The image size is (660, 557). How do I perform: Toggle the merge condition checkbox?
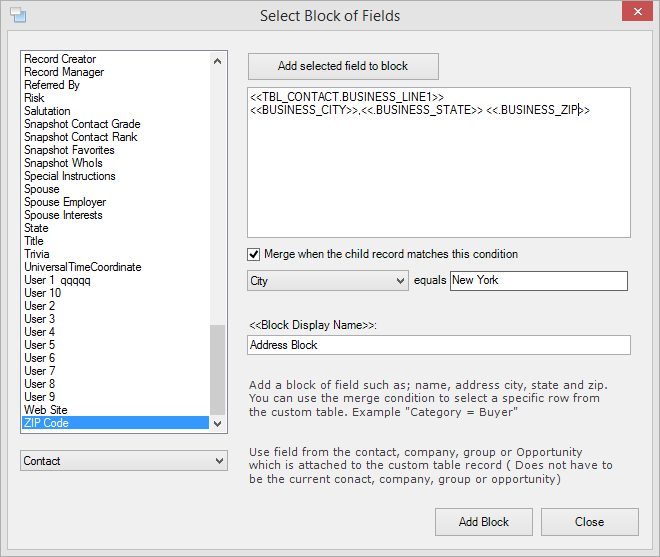coord(253,254)
